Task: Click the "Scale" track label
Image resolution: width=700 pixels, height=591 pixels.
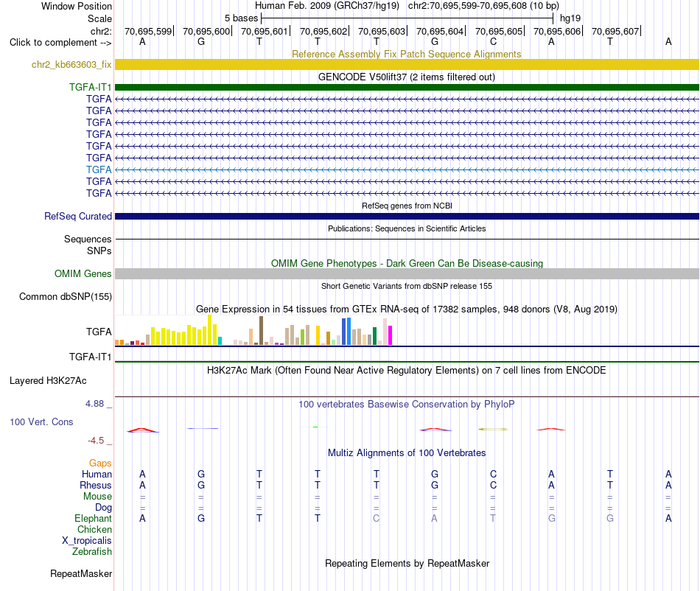Action: tap(99, 18)
